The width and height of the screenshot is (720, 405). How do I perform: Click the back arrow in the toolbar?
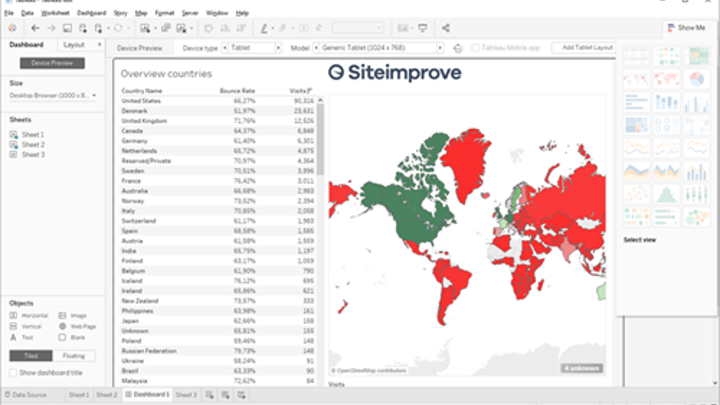pos(36,28)
